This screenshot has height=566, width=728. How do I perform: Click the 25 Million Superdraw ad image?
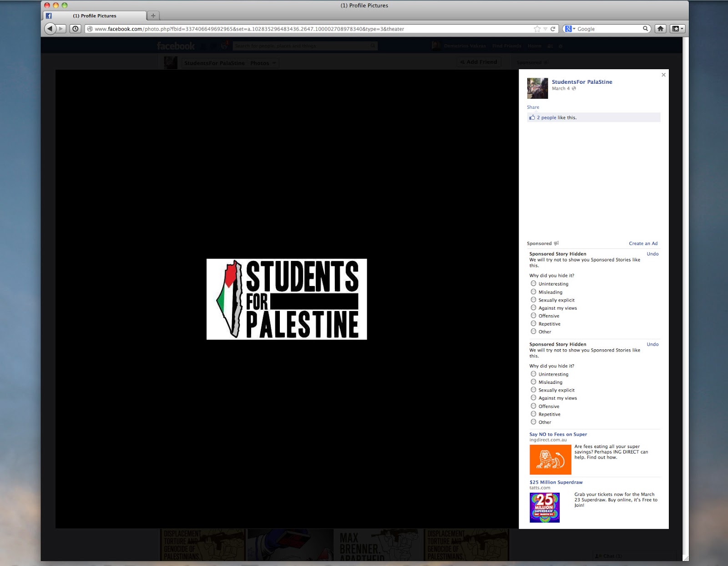tap(545, 508)
